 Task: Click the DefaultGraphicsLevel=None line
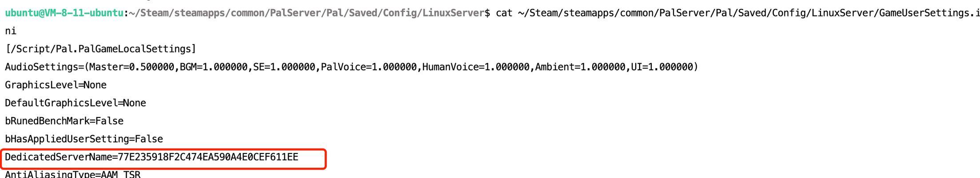(x=76, y=103)
